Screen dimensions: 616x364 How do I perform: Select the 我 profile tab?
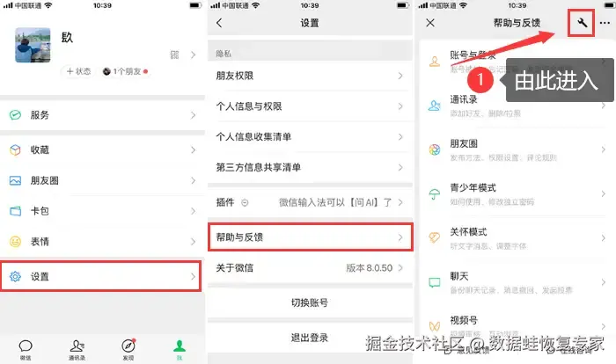pyautogui.click(x=180, y=349)
